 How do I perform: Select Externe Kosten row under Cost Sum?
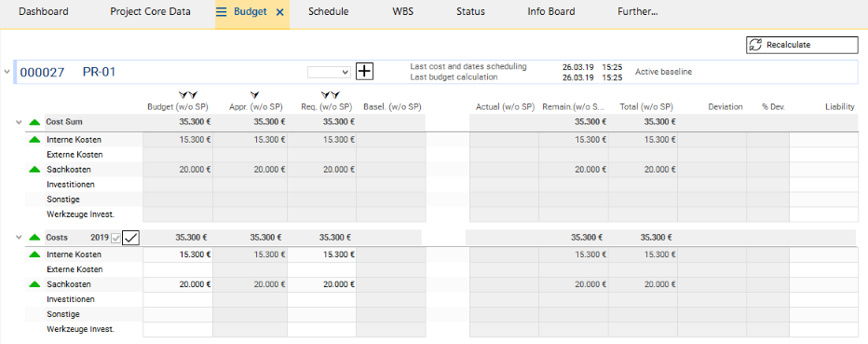75,155
